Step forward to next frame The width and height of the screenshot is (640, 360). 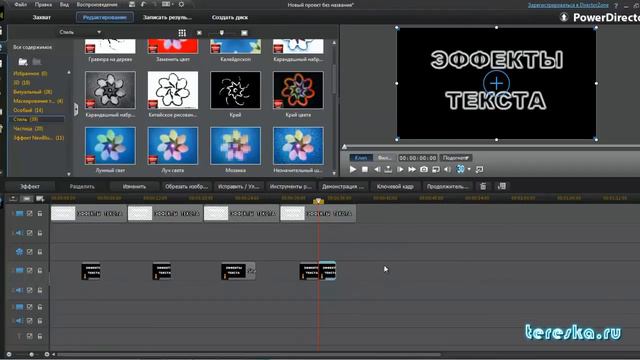[x=400, y=169]
